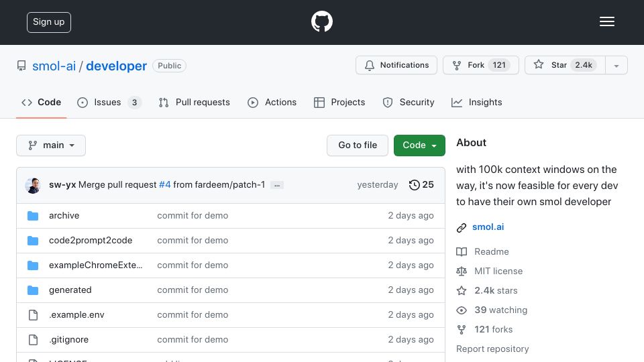Click Report repository link

[x=492, y=349]
